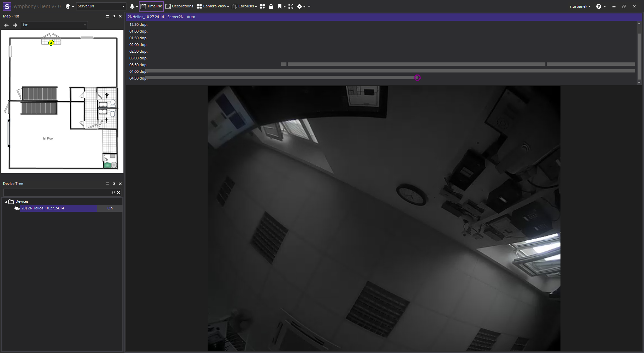
Task: Click the yellow camera marker on the map
Action: click(51, 43)
